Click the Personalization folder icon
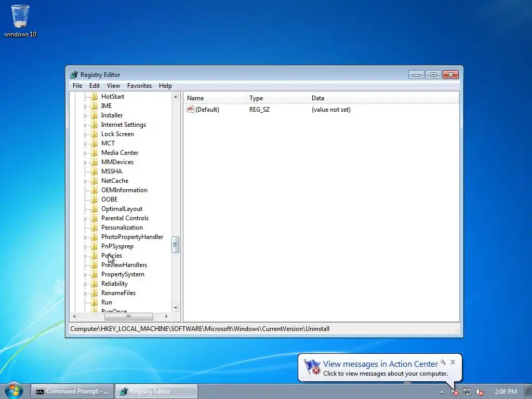Viewport: 532px width, 399px height. [x=95, y=228]
